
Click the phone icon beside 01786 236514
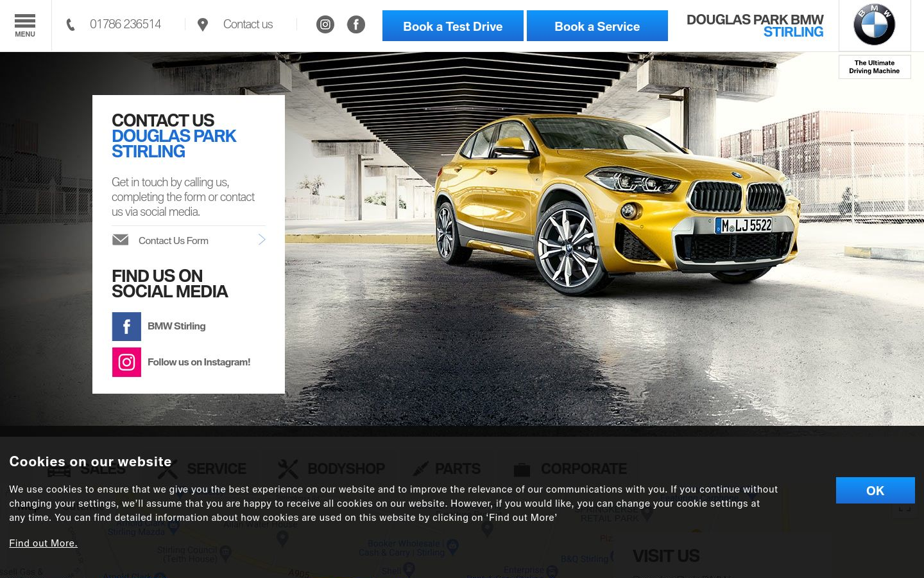tap(71, 24)
